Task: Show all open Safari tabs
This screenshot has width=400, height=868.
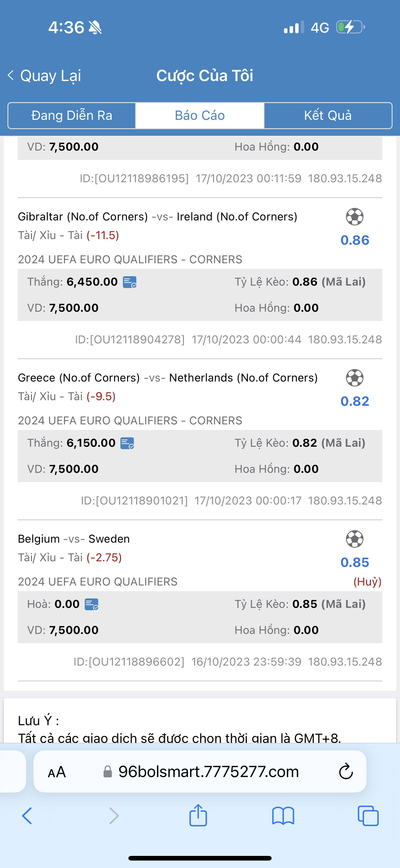Action: coord(368,816)
